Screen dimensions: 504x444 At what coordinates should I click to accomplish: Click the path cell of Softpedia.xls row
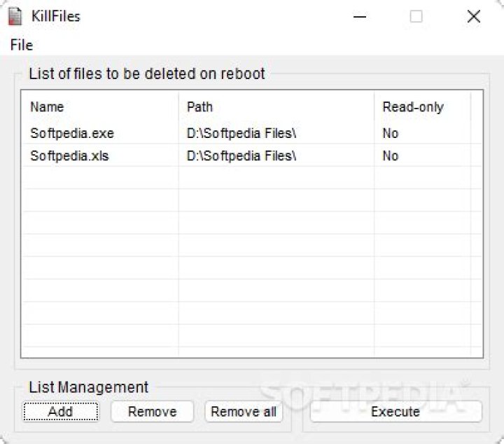point(241,155)
